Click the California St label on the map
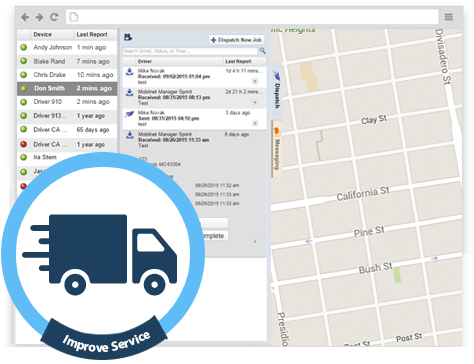Viewport: 474px width, 364px height. pos(363,194)
